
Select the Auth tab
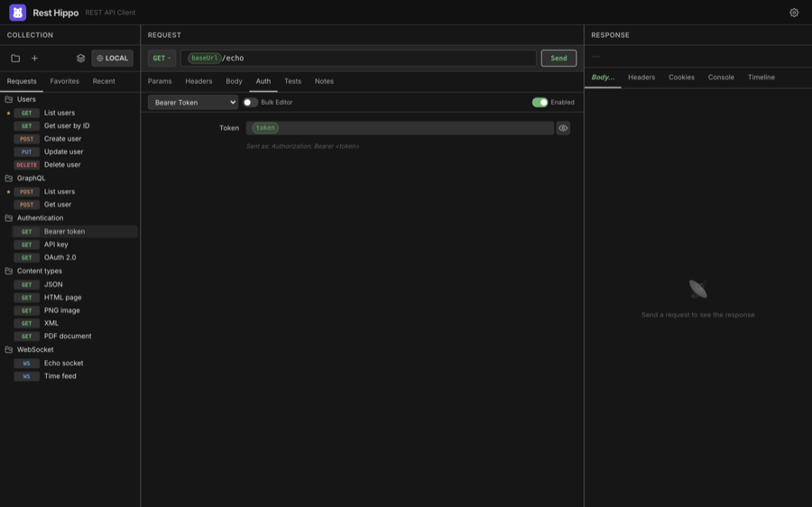click(263, 81)
